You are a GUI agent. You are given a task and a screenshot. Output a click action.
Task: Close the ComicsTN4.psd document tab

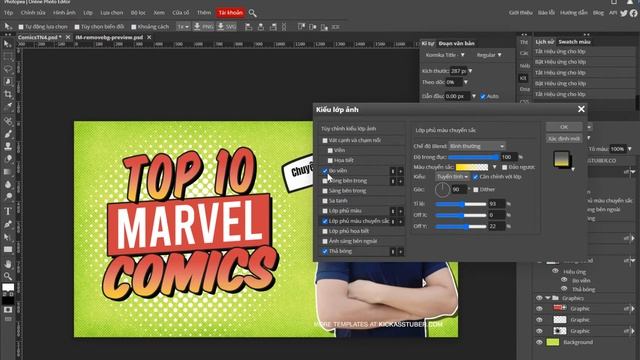click(68, 37)
